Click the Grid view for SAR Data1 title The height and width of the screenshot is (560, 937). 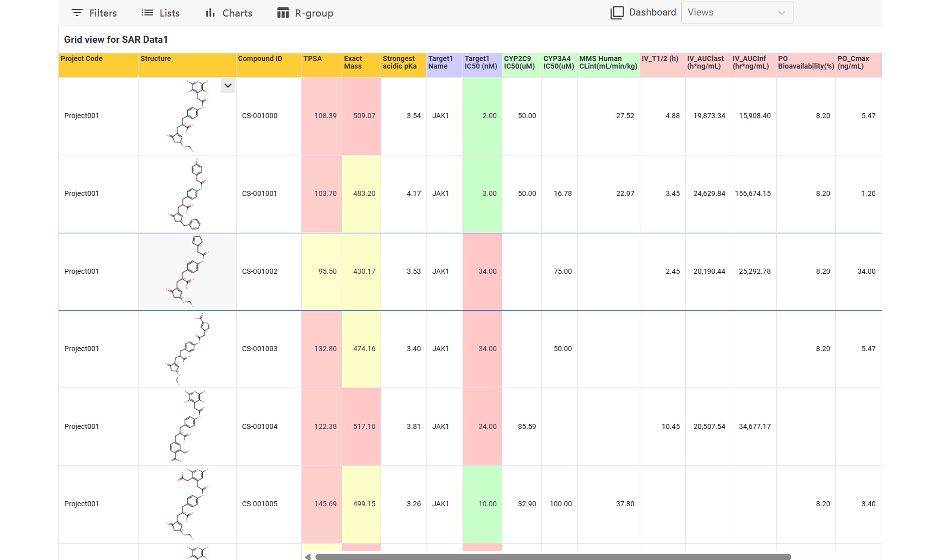(x=116, y=40)
